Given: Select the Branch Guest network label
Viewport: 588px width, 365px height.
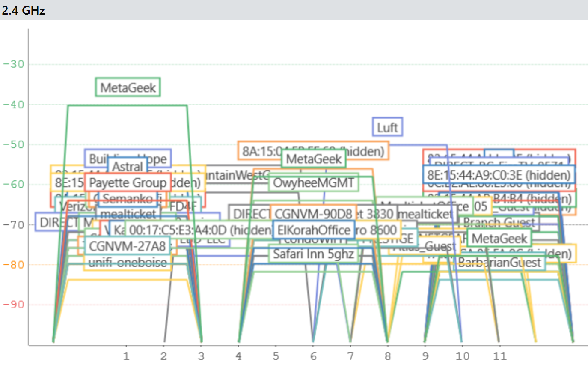Looking at the screenshot, I should click(x=499, y=222).
